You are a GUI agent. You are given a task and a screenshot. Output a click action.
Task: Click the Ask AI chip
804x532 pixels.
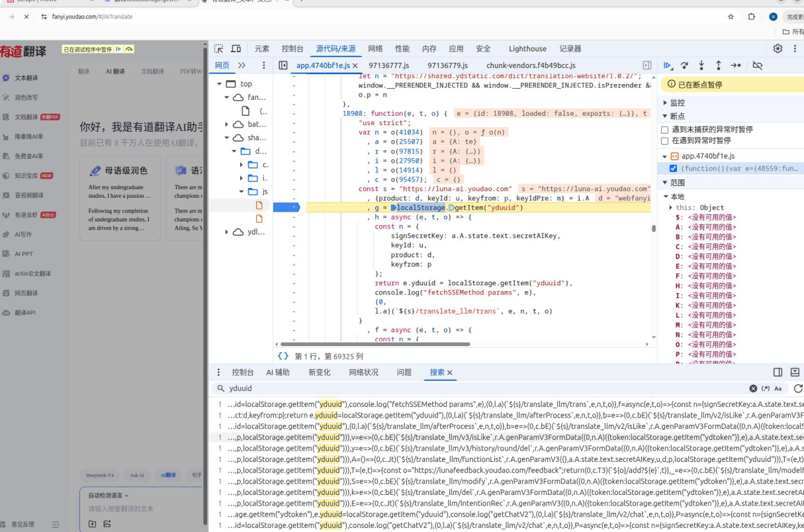tap(137, 475)
